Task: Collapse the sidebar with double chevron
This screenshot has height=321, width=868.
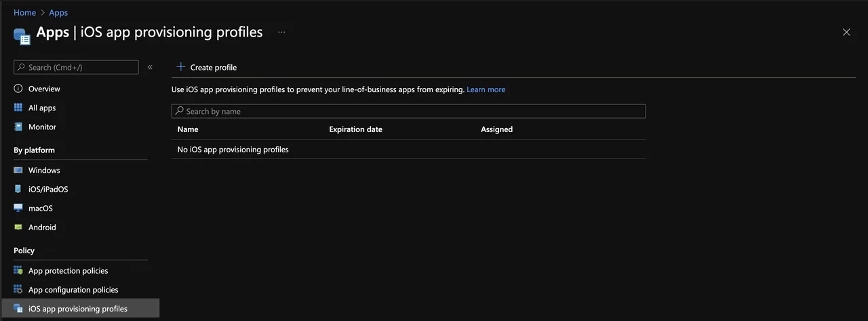Action: (x=150, y=67)
